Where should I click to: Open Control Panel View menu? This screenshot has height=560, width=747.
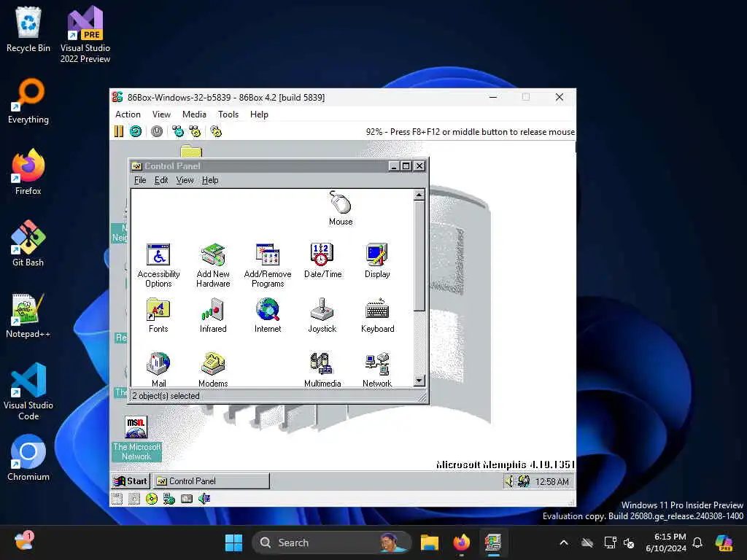185,180
